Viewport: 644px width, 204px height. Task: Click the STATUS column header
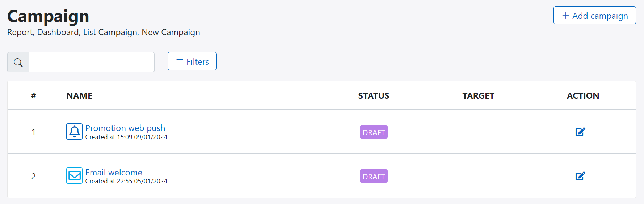374,96
